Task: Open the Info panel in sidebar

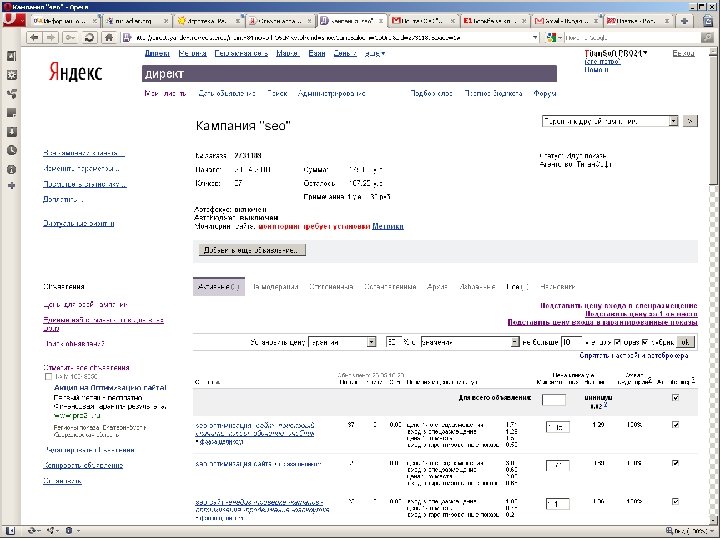Action: click(x=11, y=169)
